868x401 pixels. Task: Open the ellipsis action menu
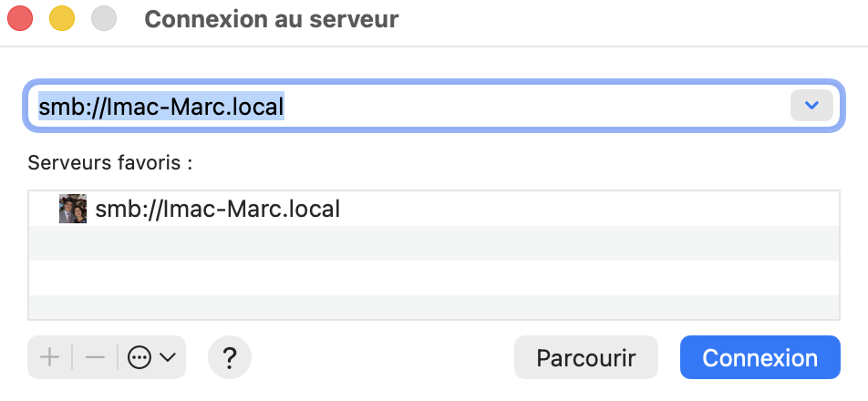139,357
